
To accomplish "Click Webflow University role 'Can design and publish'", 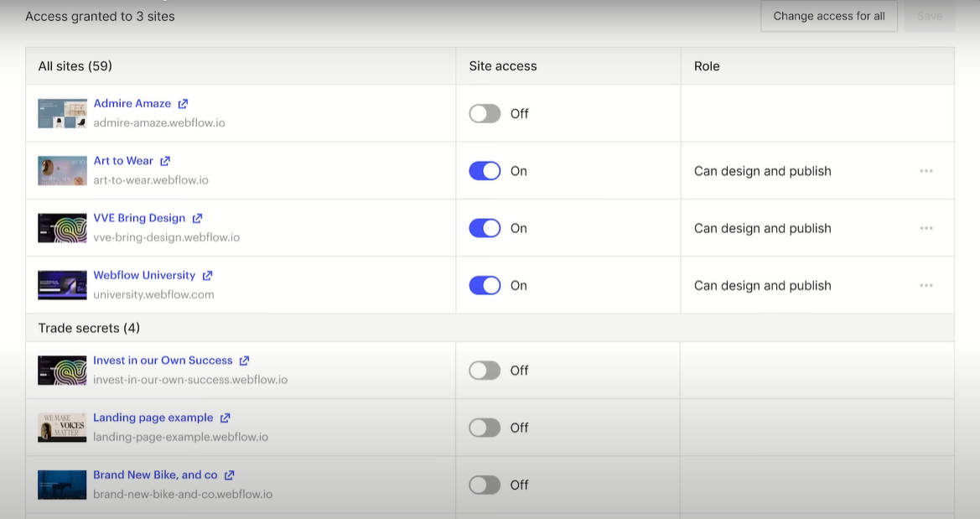I will 763,286.
